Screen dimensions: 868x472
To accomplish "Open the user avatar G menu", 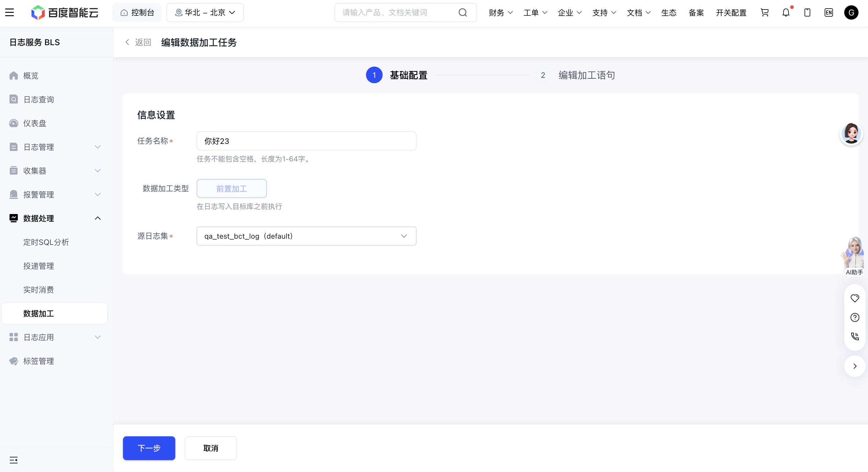I will click(x=851, y=13).
